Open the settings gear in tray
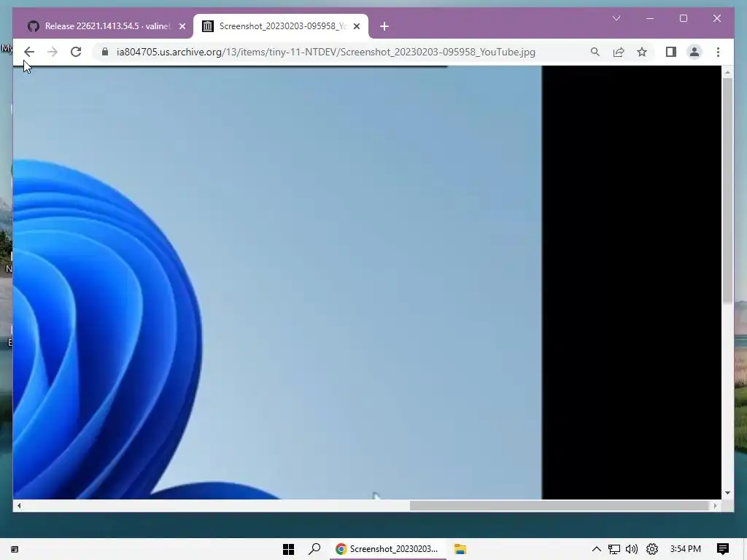The image size is (747, 560). tap(651, 549)
